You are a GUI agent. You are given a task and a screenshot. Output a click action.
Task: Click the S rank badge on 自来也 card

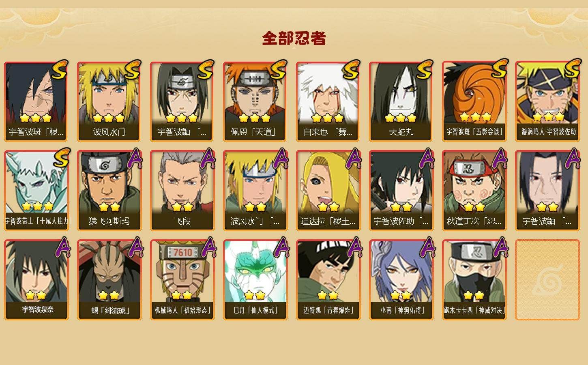[351, 70]
